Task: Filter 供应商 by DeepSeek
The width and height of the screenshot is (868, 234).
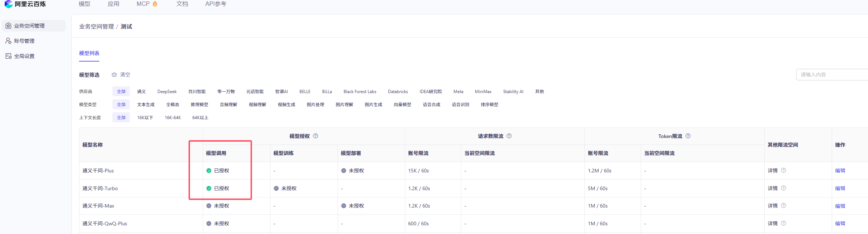Action: 167,92
